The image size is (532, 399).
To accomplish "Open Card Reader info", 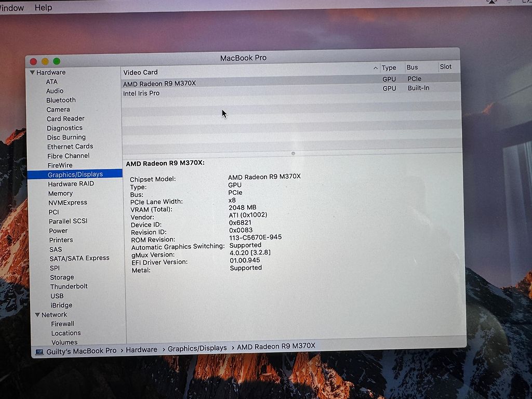I will [65, 119].
